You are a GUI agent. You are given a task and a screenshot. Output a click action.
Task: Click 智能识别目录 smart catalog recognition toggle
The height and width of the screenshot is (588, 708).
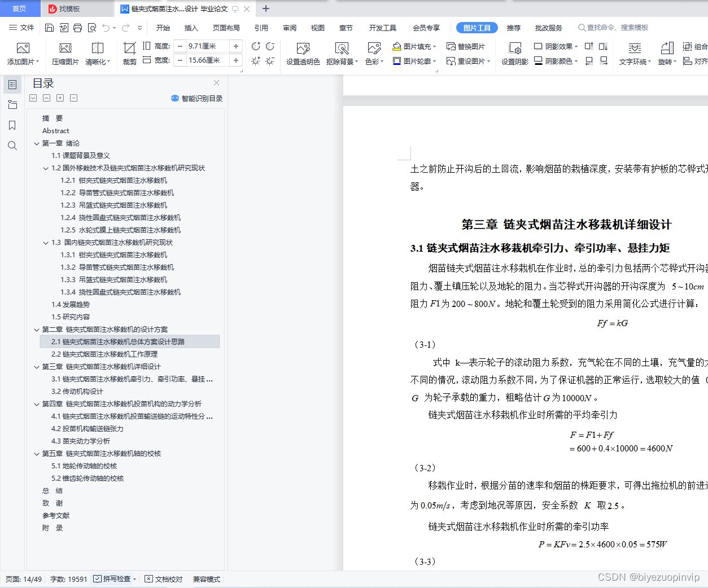196,98
